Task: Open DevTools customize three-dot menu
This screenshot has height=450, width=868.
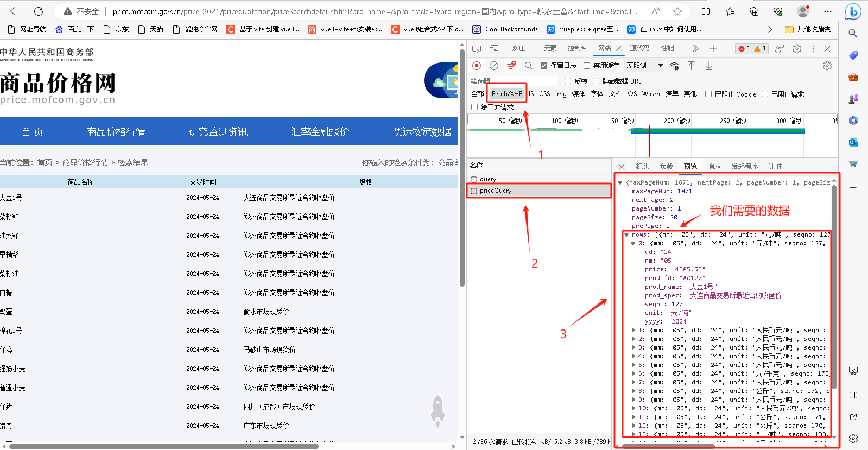Action: 813,49
